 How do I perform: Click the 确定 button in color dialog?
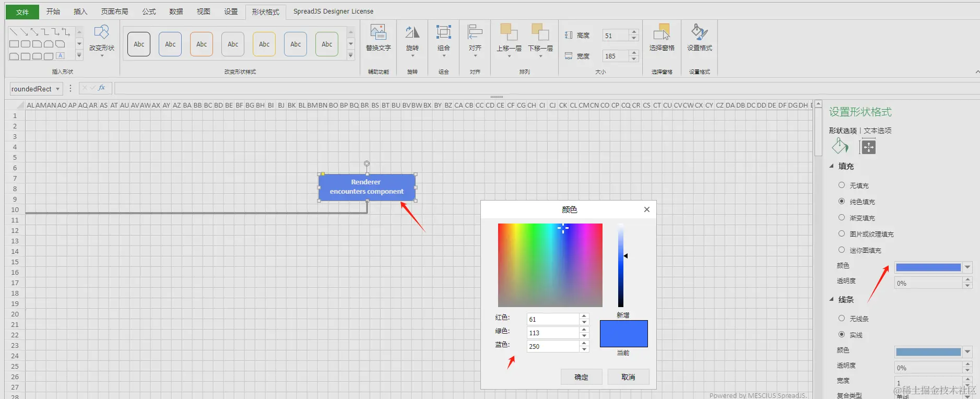(x=582, y=377)
